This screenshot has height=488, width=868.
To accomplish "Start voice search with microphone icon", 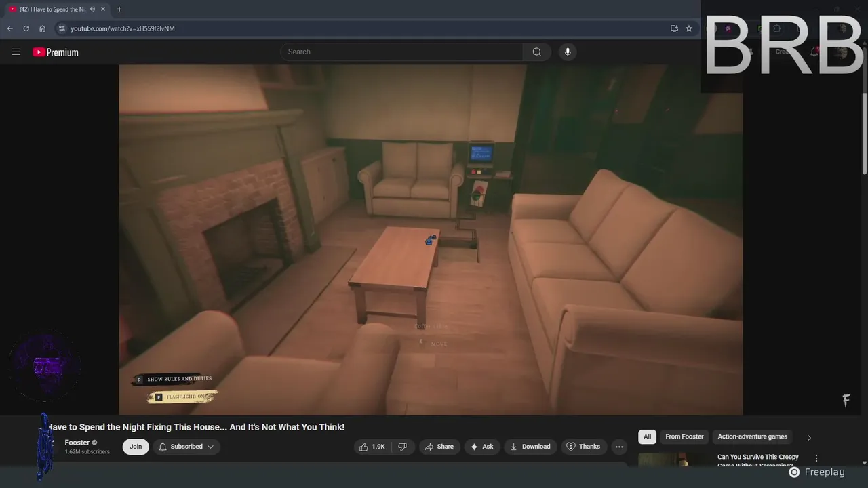I will 568,52.
